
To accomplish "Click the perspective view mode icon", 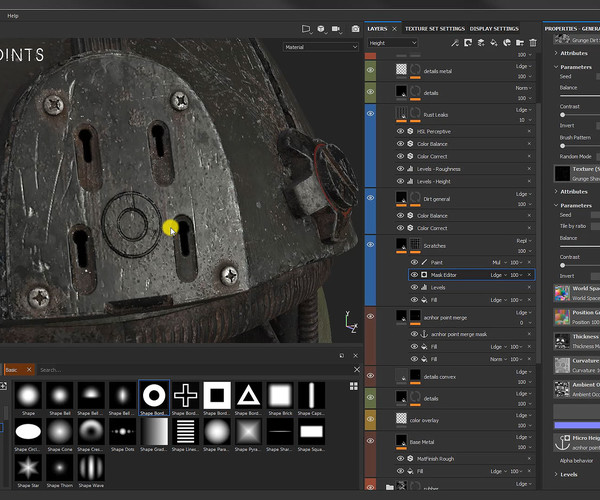I will coord(306,29).
